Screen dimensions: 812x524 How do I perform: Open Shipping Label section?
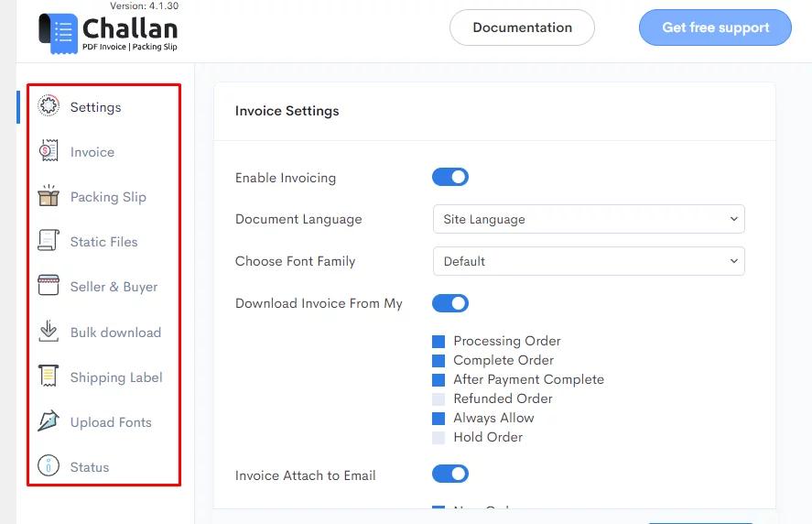click(116, 377)
